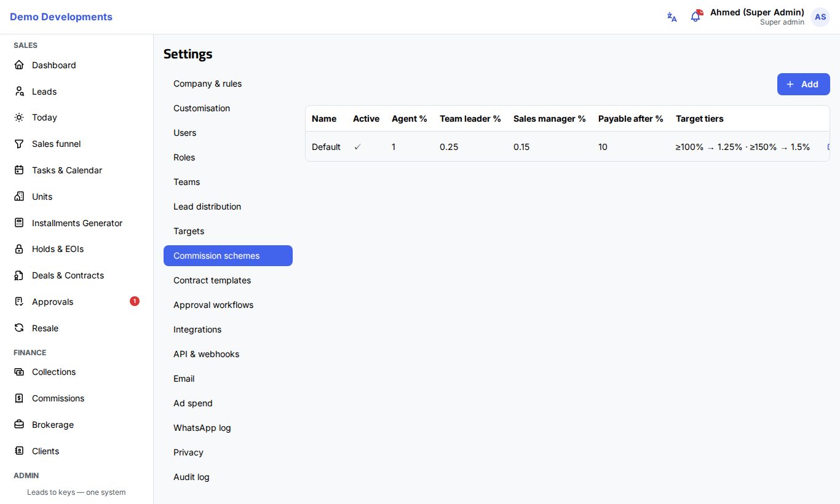Open Brokerage briefcase icon

pyautogui.click(x=19, y=425)
